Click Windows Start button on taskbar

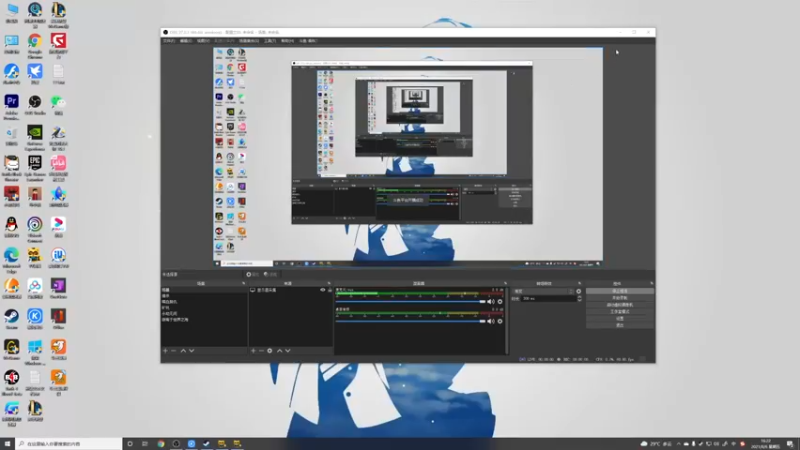[7, 444]
